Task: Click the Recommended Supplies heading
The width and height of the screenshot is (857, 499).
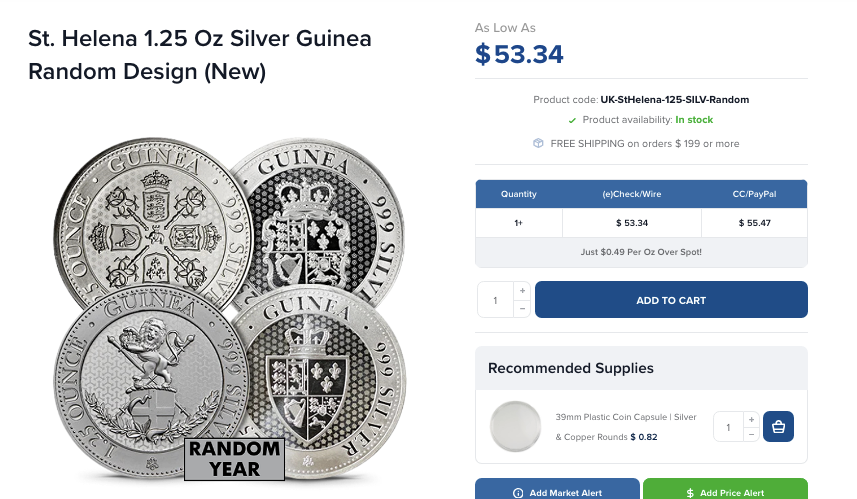Action: point(571,368)
